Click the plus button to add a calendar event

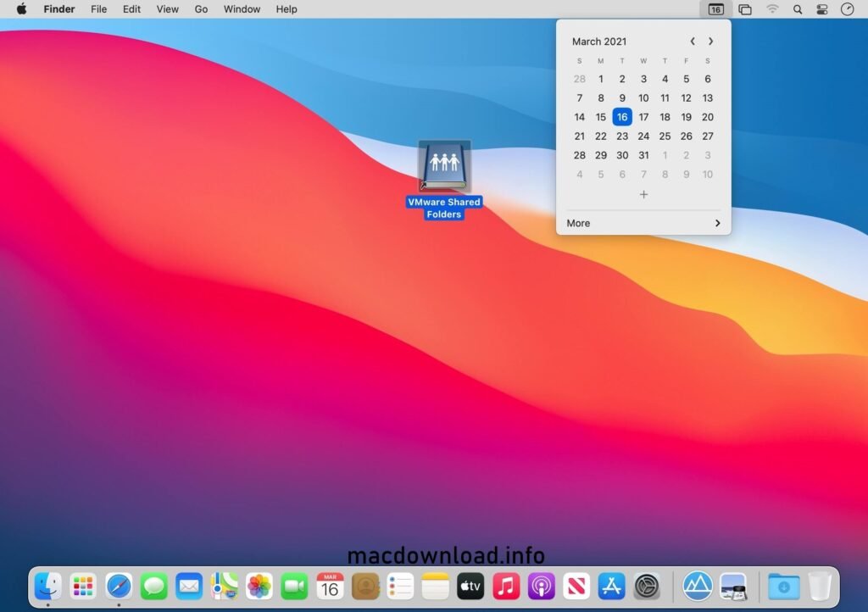click(x=643, y=194)
